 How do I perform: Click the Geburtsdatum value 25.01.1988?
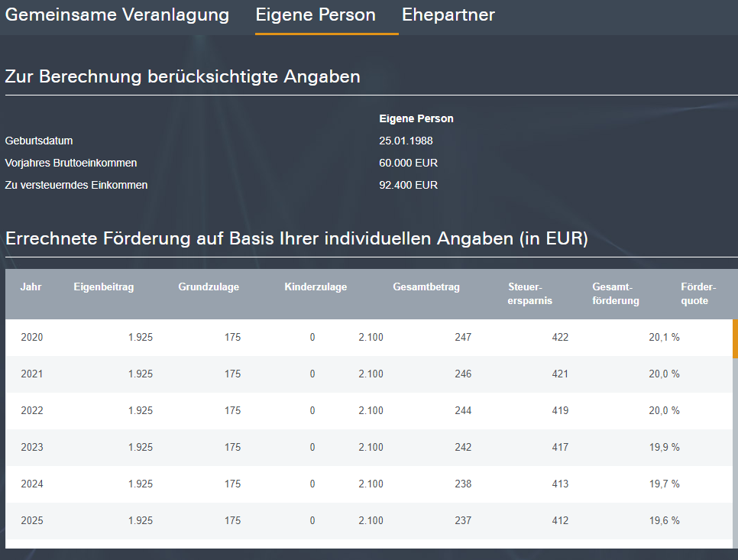[406, 141]
